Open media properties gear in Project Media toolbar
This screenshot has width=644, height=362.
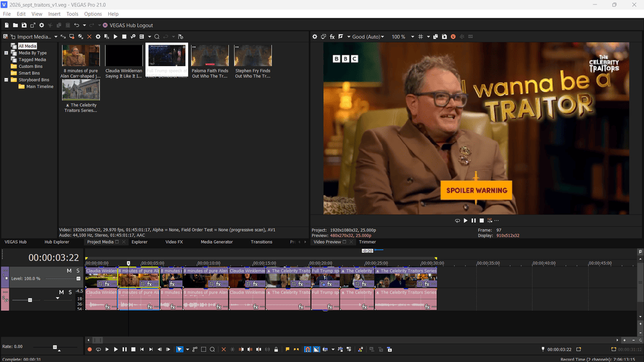[x=97, y=37]
